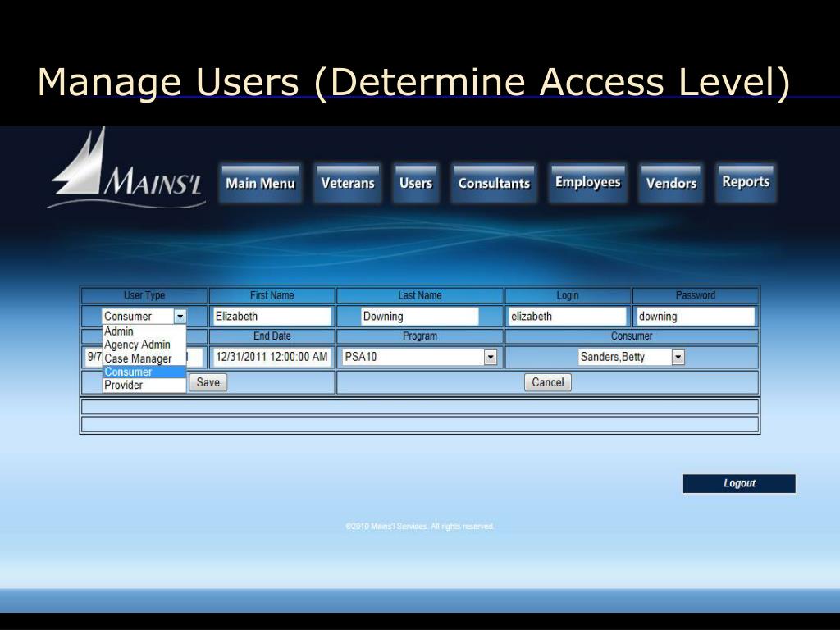840x630 pixels.
Task: Select Agency Admin user type option
Action: coord(144,345)
